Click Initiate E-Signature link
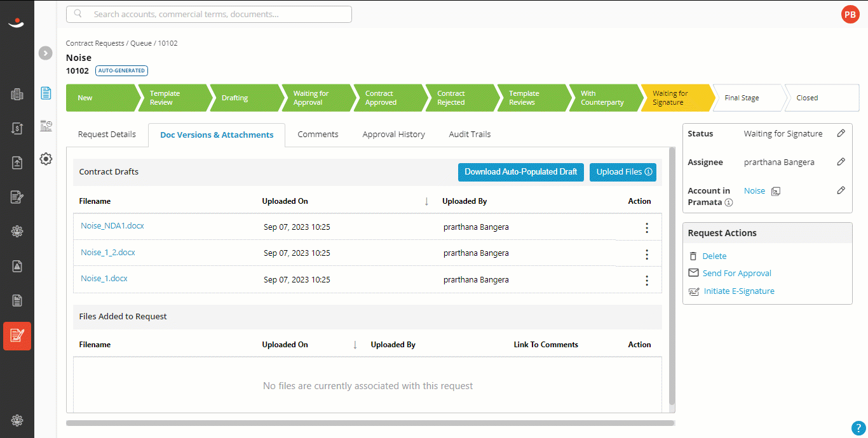 (739, 291)
